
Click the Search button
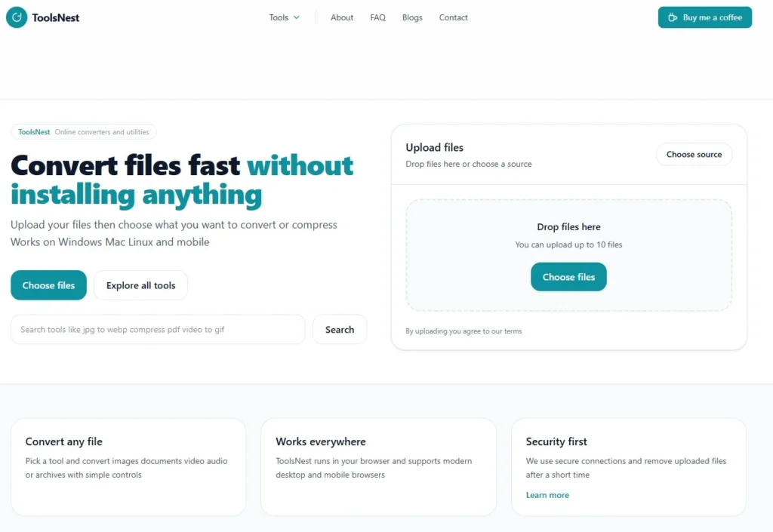pos(339,330)
